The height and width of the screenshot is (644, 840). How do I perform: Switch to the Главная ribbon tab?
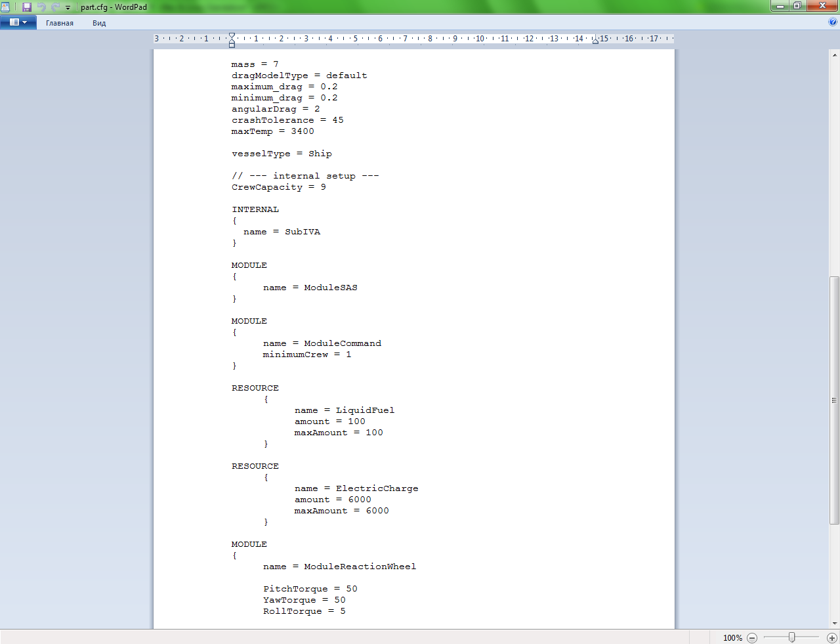(x=60, y=23)
